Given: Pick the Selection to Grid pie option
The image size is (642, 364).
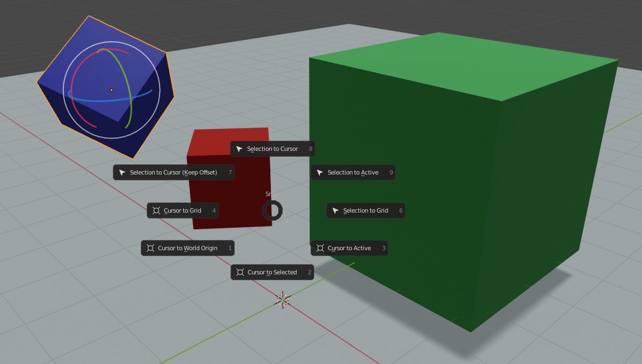Looking at the screenshot, I should (365, 211).
